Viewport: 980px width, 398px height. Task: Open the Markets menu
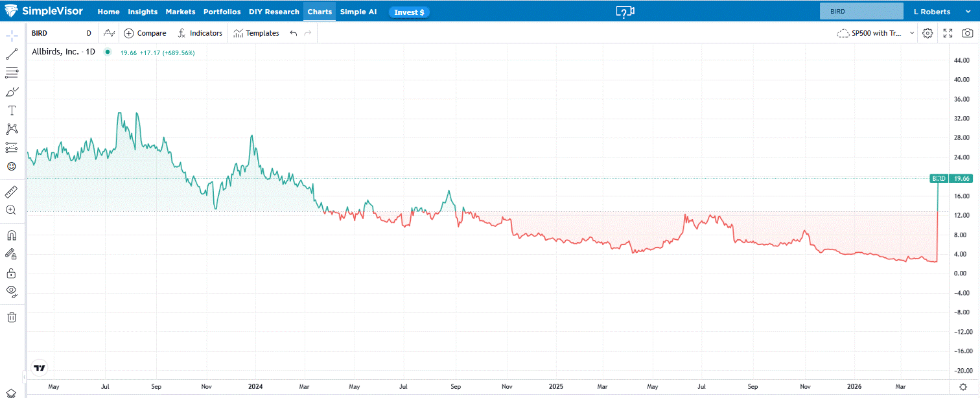point(180,12)
